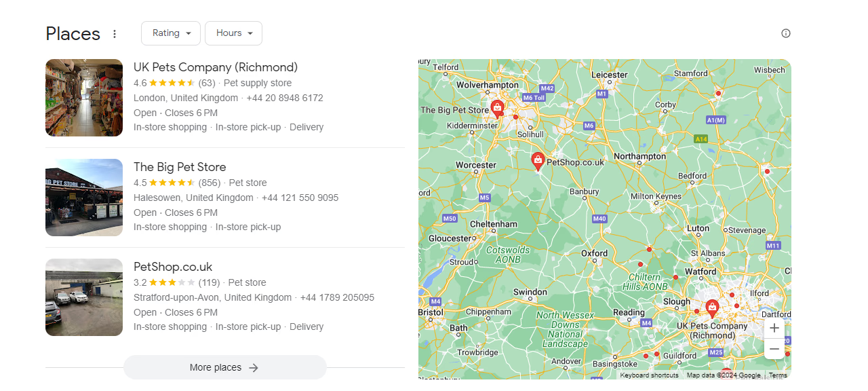This screenshot has width=868, height=391.
Task: Open the Rating filter dropdown
Action: point(170,33)
